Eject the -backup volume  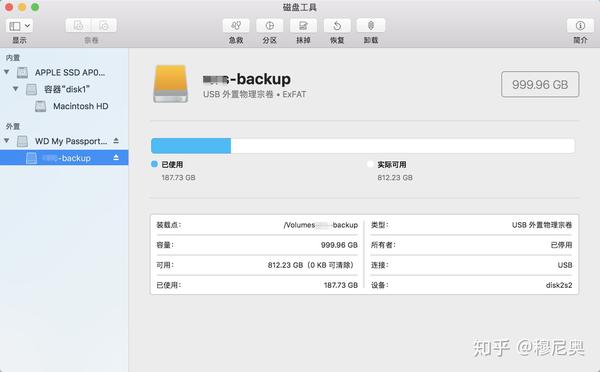point(116,157)
